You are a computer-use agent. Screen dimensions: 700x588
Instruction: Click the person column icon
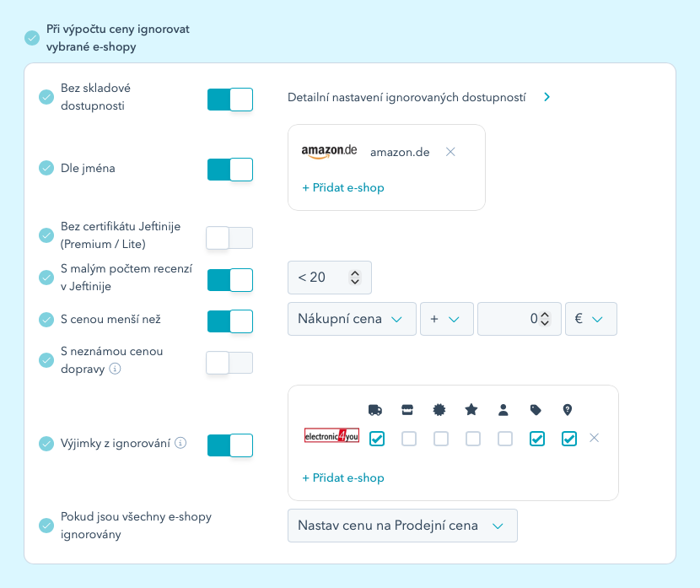tap(503, 410)
